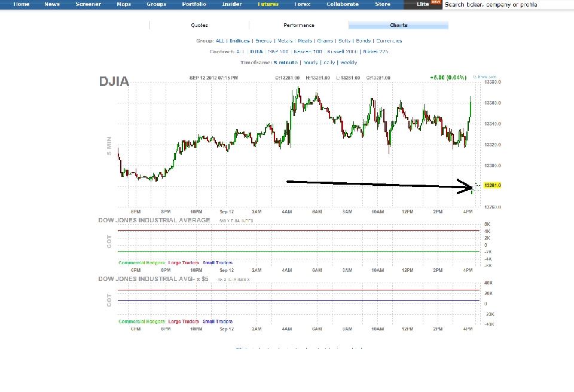
Task: Open the Home navigation item
Action: tap(22, 4)
